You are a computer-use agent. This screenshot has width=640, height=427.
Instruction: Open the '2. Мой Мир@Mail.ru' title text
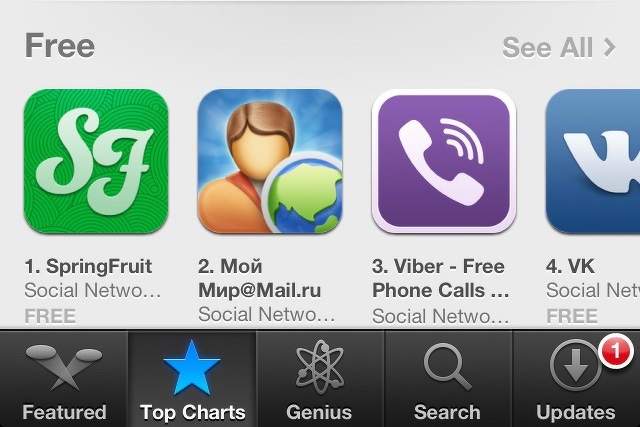click(x=260, y=278)
